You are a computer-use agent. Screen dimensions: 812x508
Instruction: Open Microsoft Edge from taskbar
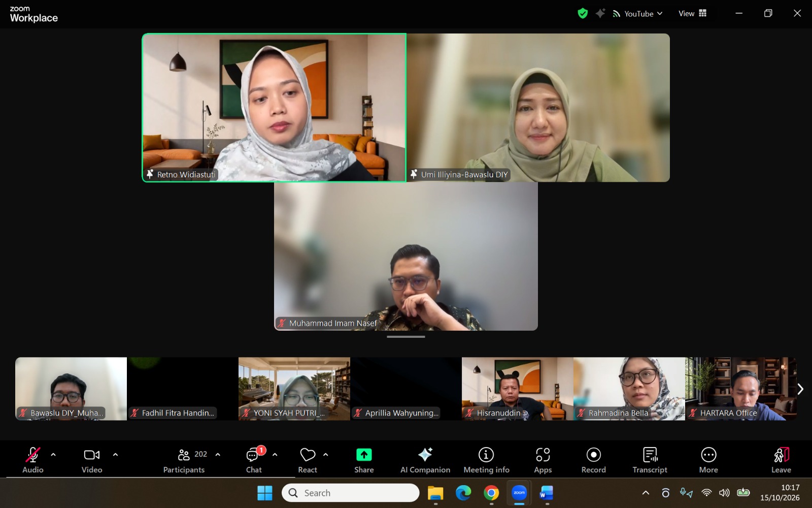[x=463, y=493]
